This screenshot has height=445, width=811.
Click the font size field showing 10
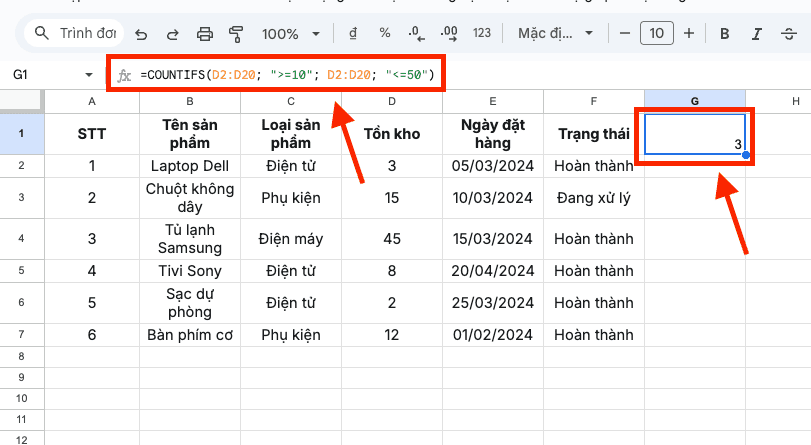(657, 34)
